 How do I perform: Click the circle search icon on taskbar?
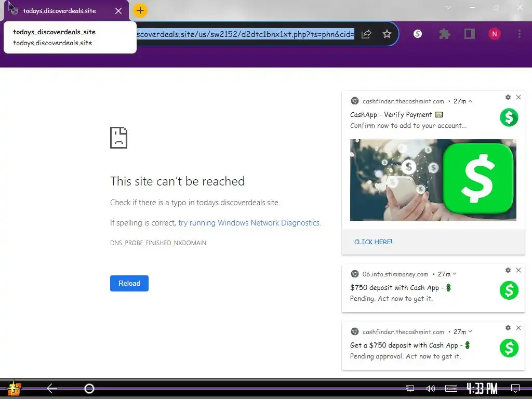[x=89, y=389]
